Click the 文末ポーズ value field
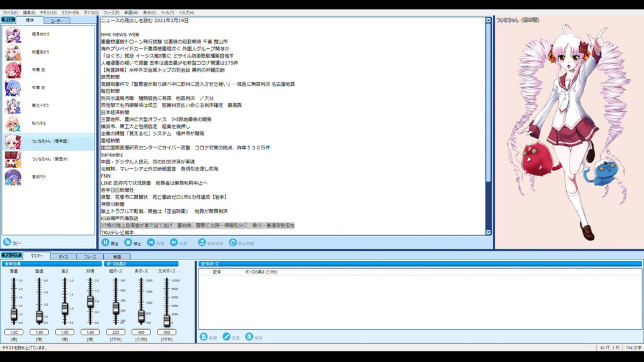 pos(166,332)
